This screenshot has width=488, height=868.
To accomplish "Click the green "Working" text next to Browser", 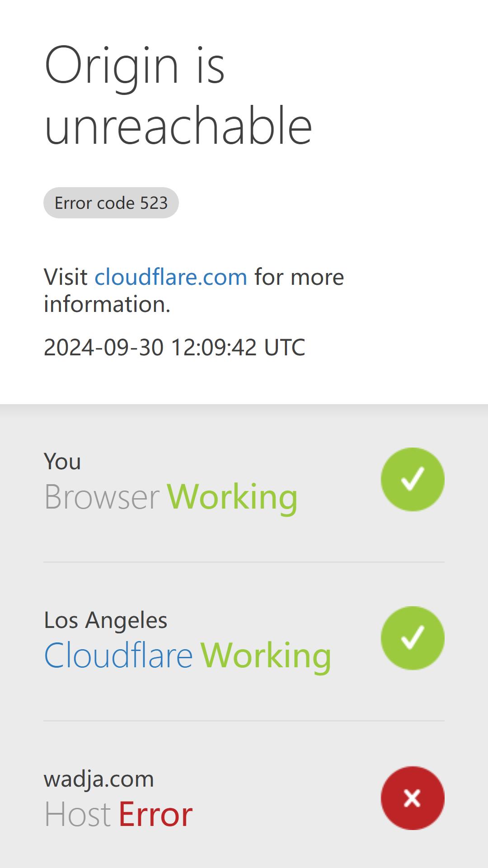I will tap(232, 497).
